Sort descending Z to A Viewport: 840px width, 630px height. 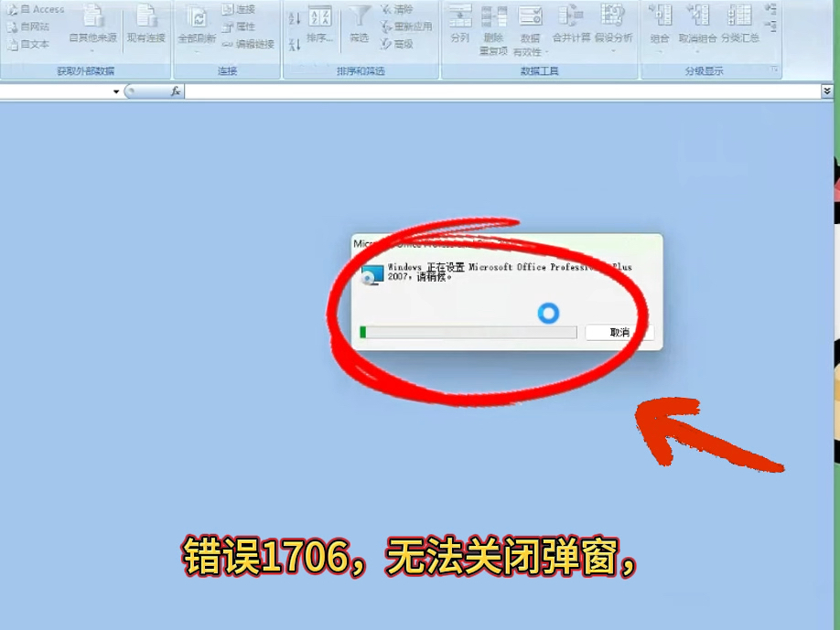click(295, 45)
